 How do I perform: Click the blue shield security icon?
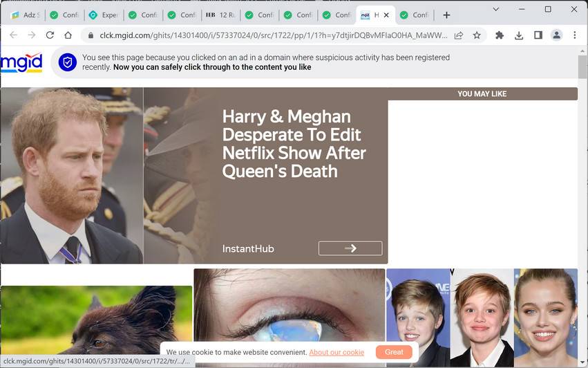(68, 62)
